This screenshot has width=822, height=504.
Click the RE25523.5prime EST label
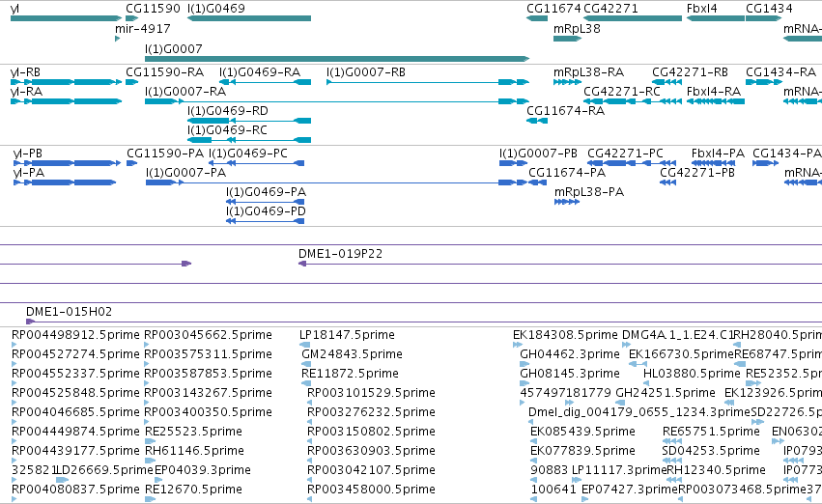[193, 432]
